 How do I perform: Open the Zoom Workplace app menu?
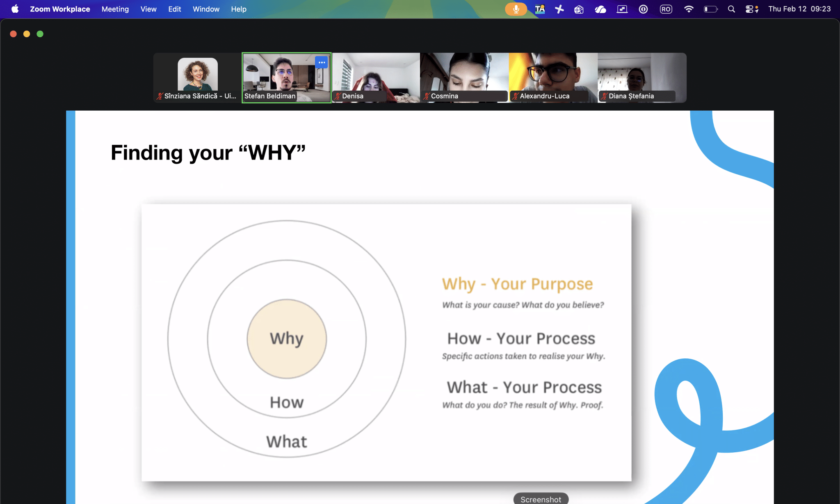coord(60,9)
